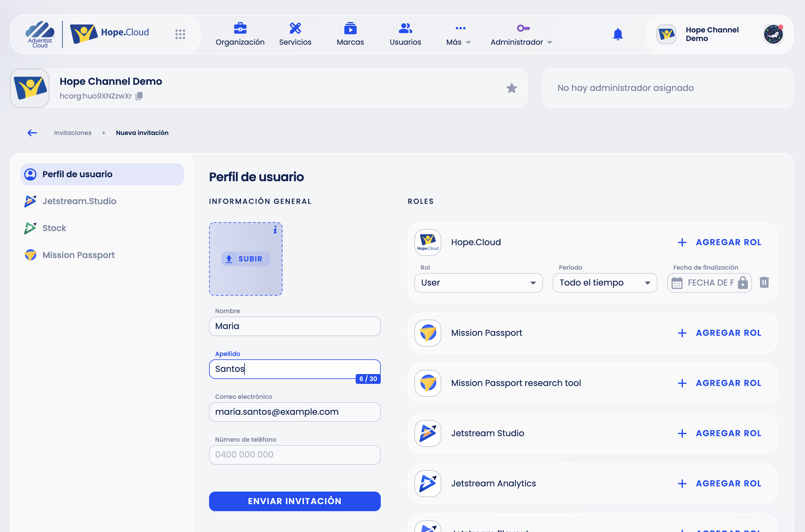
Task: Mark Hope Channel Demo as favorite star
Action: point(511,88)
